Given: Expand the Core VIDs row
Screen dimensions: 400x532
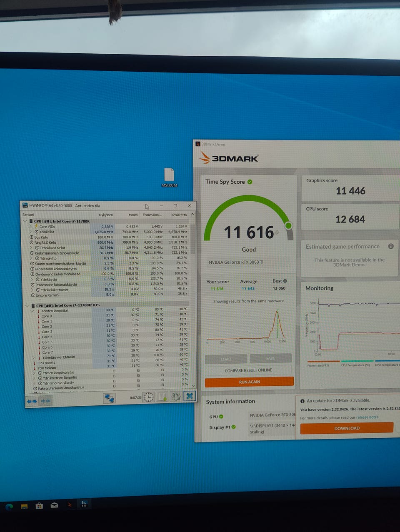Looking at the screenshot, I should point(30,227).
